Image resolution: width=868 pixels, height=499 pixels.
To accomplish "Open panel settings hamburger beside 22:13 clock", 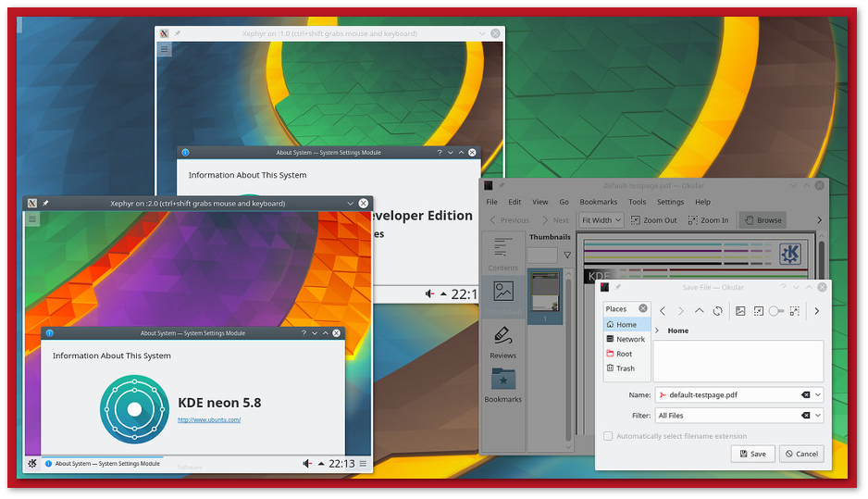I will (x=363, y=464).
